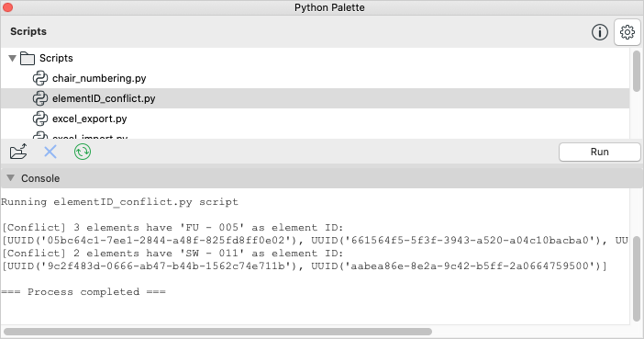Click Python icon beside excel_export.py
644x339 pixels.
pyautogui.click(x=40, y=119)
